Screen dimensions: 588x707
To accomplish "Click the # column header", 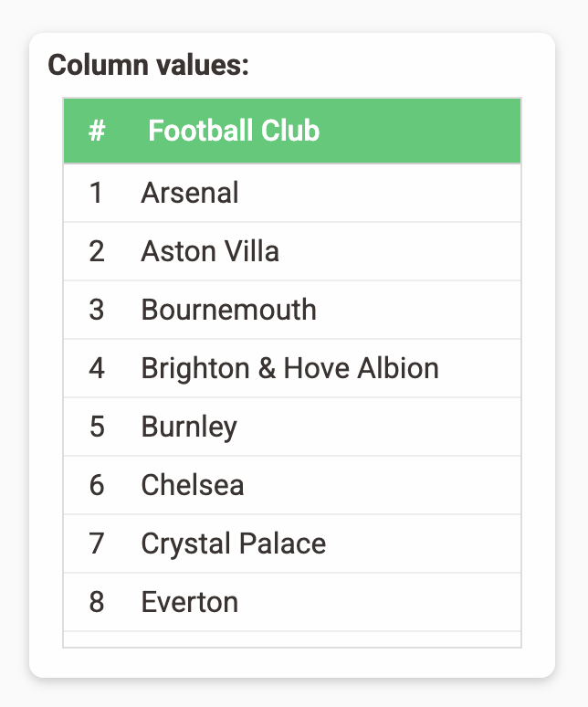I will (x=97, y=131).
